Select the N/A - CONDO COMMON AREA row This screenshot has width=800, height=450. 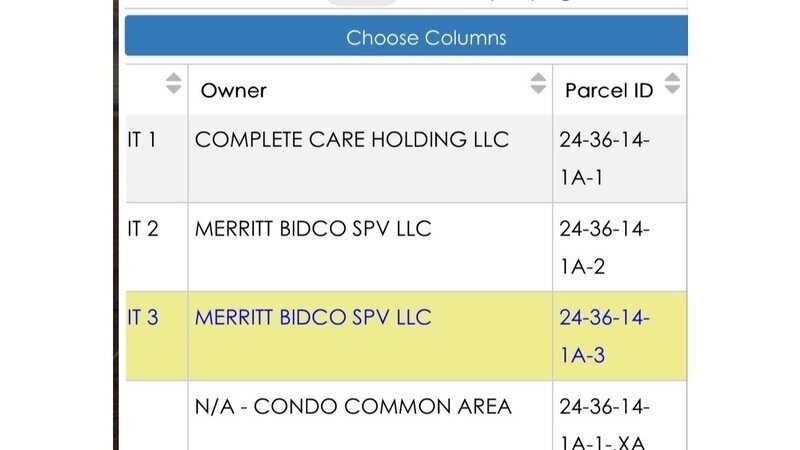pos(353,406)
